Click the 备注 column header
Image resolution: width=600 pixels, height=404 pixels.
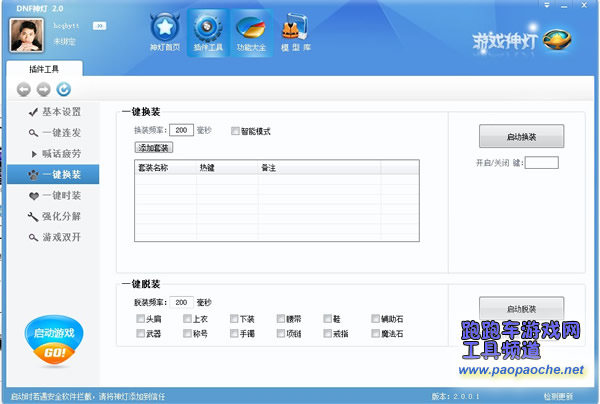tap(320, 168)
